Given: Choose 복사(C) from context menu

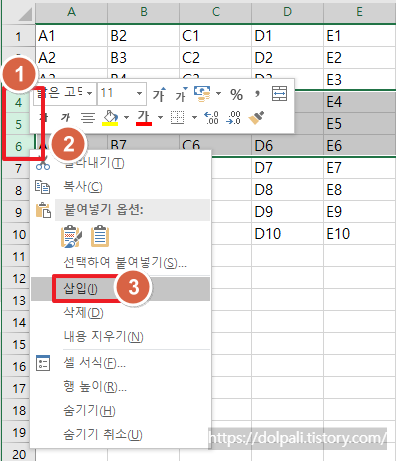Looking at the screenshot, I should [x=121, y=187].
